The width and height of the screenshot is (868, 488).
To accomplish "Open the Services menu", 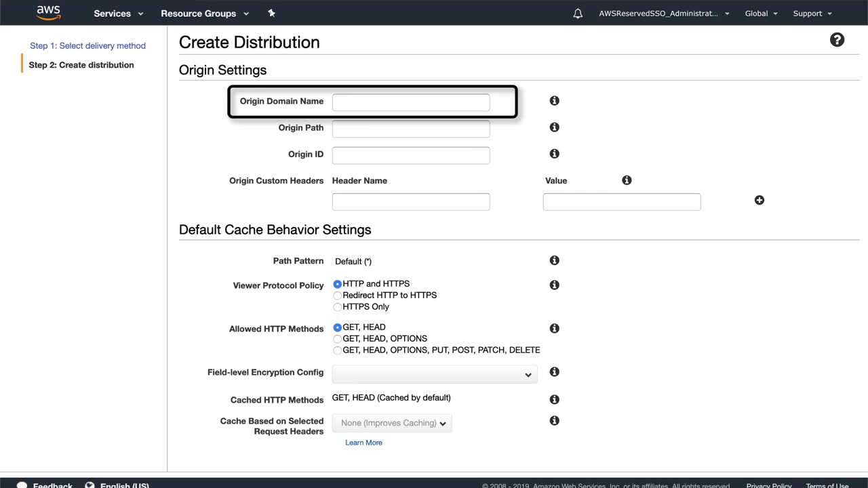I will [118, 14].
